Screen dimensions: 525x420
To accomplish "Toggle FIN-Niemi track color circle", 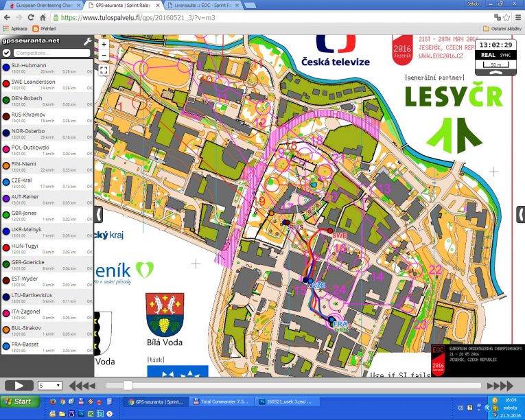I will 6,165.
